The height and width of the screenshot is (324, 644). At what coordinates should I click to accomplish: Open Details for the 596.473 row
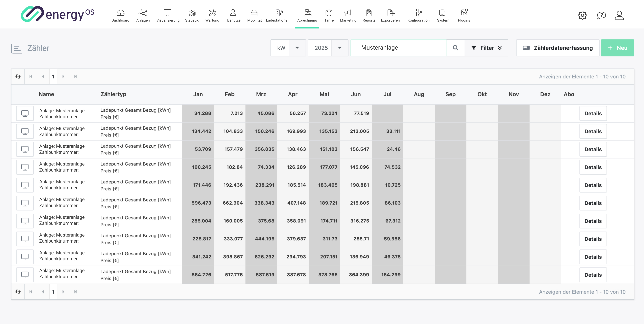click(x=593, y=203)
